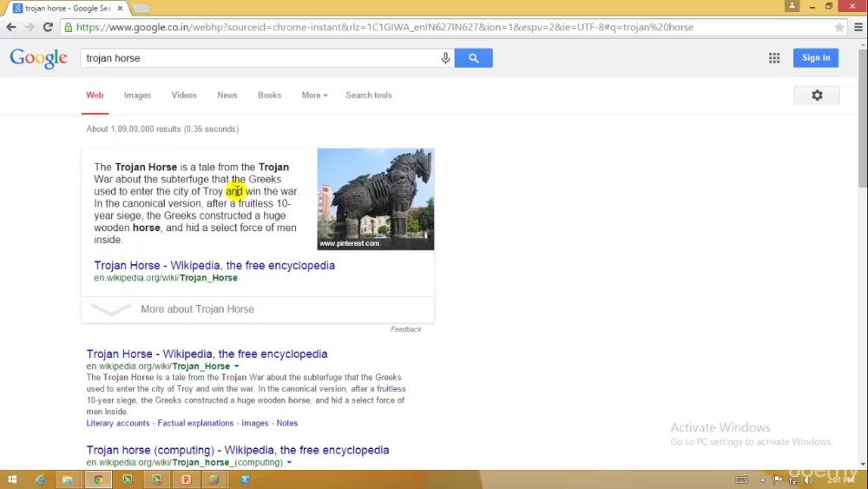
Task: Open the Chrome user profile icon
Action: [792, 6]
